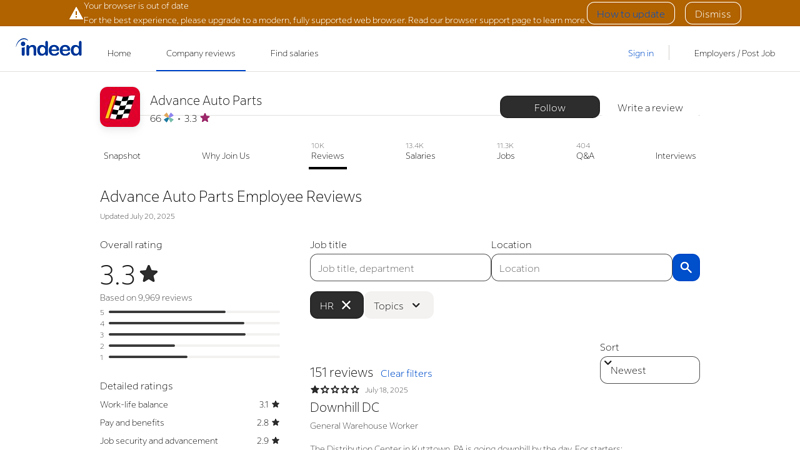The width and height of the screenshot is (800, 450).
Task: Click Write a review
Action: 650,108
